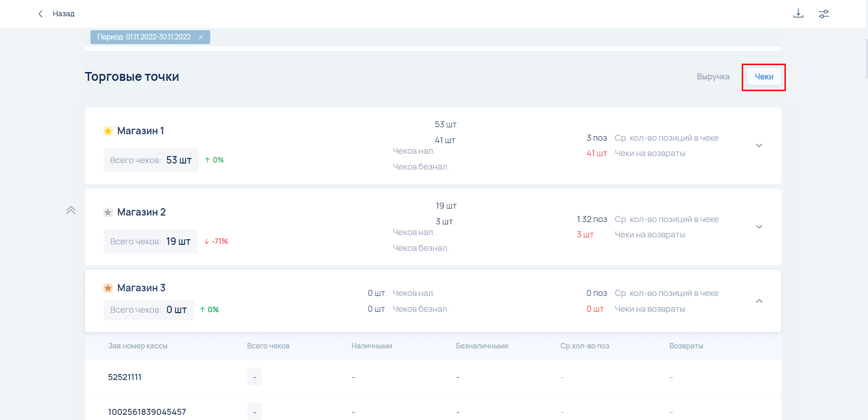Click the Ср.кол-во поз column header
Image resolution: width=868 pixels, height=420 pixels.
tap(584, 346)
